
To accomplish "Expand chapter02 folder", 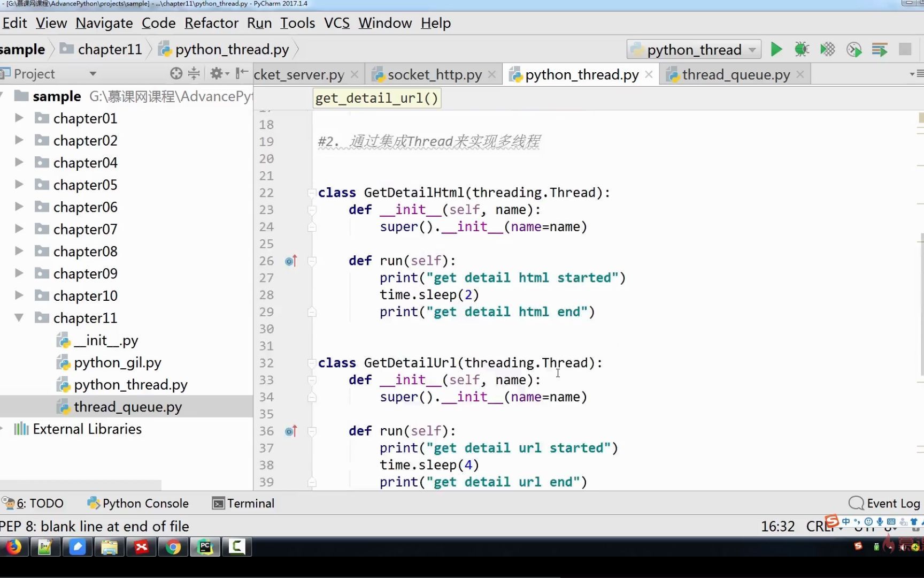I will click(19, 140).
